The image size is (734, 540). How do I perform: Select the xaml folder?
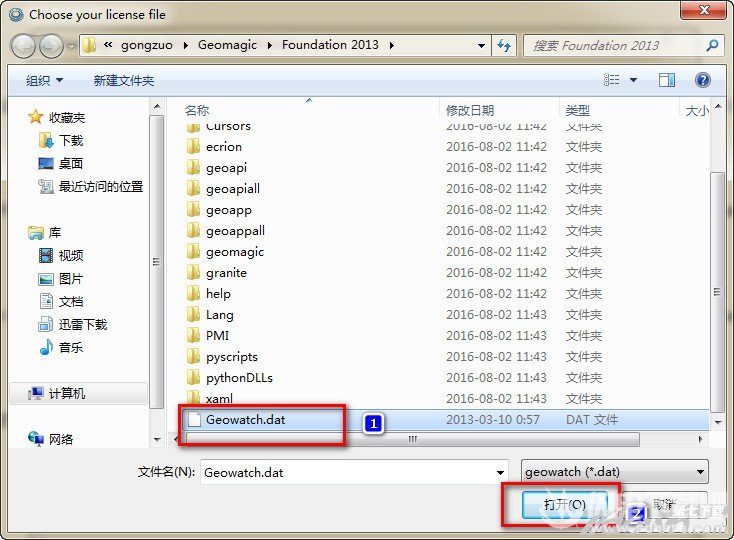pos(220,399)
